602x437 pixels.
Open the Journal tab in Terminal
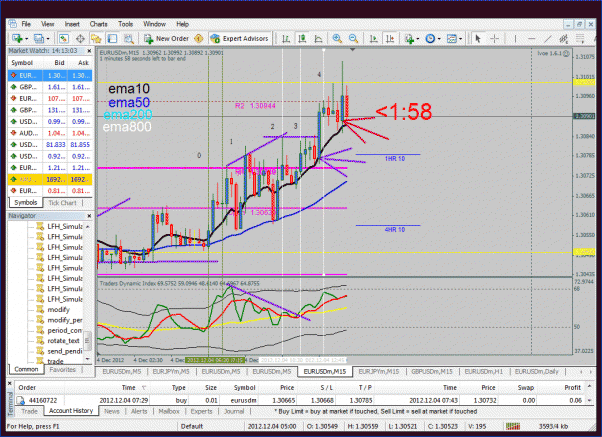click(234, 411)
